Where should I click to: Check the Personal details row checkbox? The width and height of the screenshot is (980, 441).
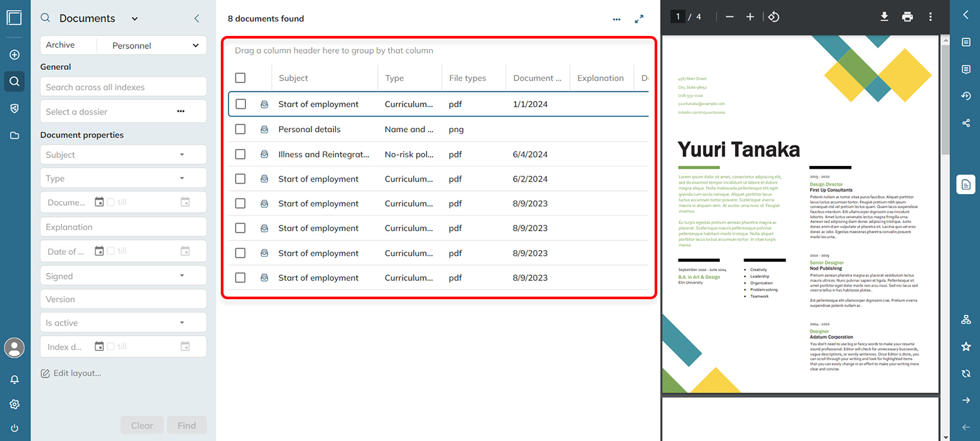(240, 129)
